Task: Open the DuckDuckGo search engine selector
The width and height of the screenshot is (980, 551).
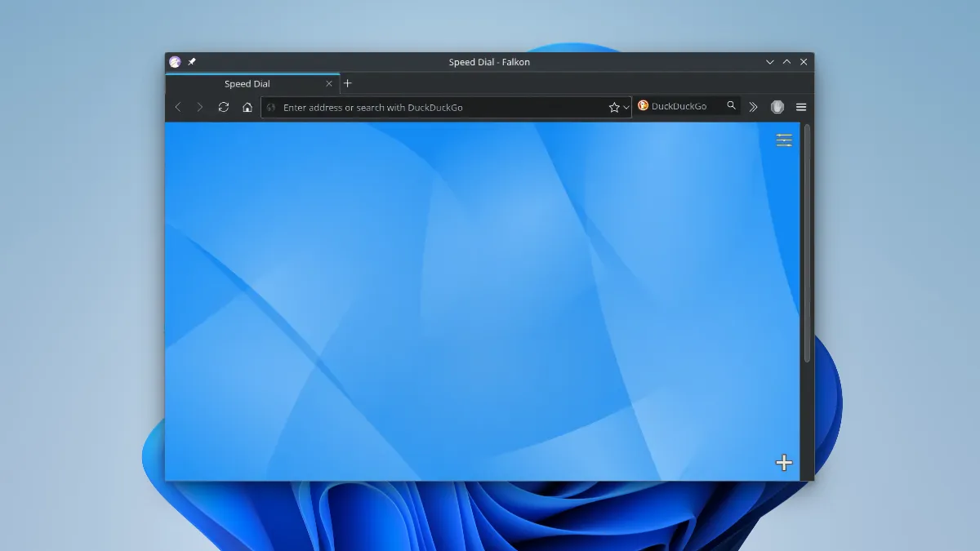Action: click(x=644, y=106)
